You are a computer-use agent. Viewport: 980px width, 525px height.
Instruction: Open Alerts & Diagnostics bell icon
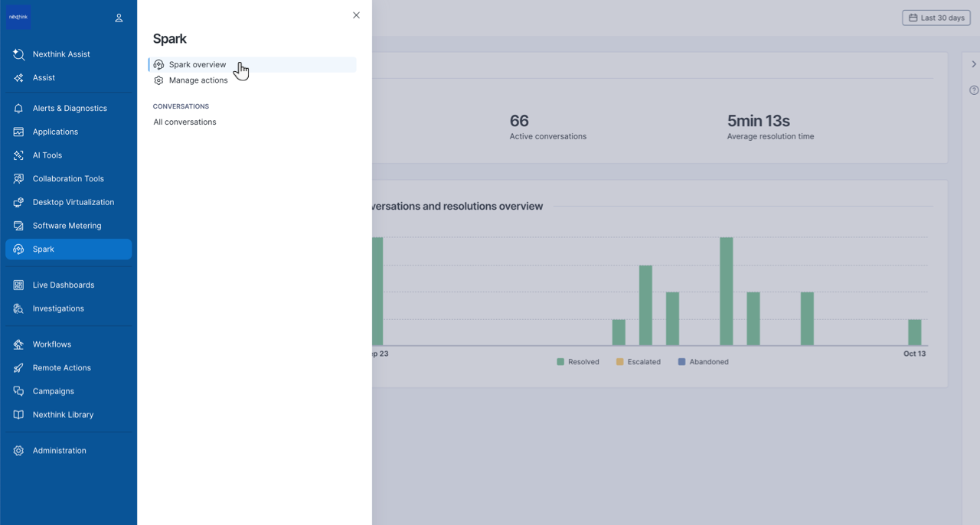[18, 109]
